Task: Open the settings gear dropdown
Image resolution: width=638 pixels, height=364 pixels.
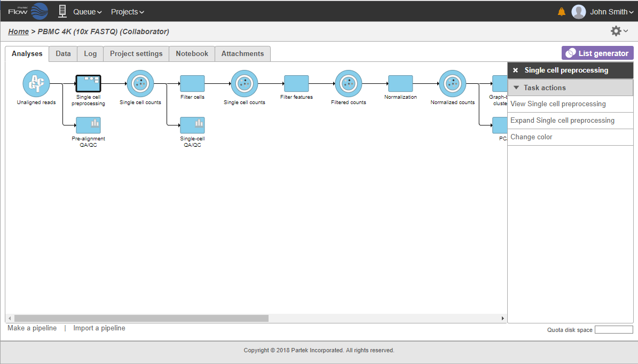Action: click(619, 31)
